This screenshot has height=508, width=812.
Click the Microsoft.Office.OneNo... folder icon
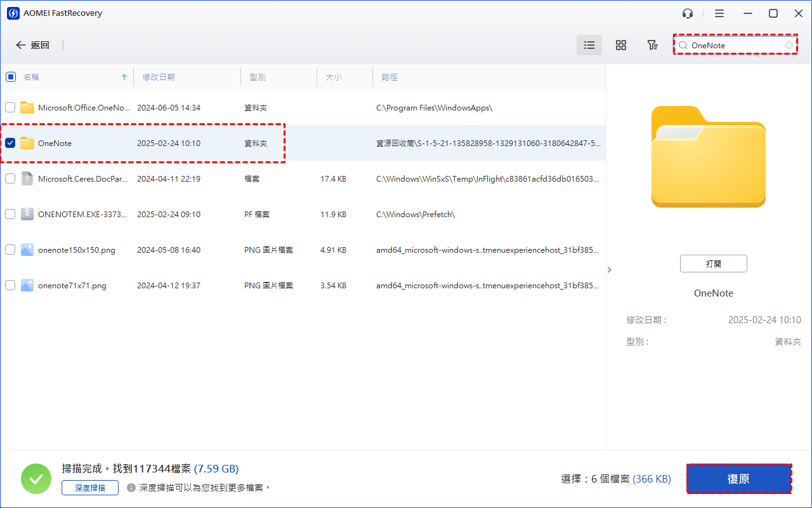(x=27, y=107)
